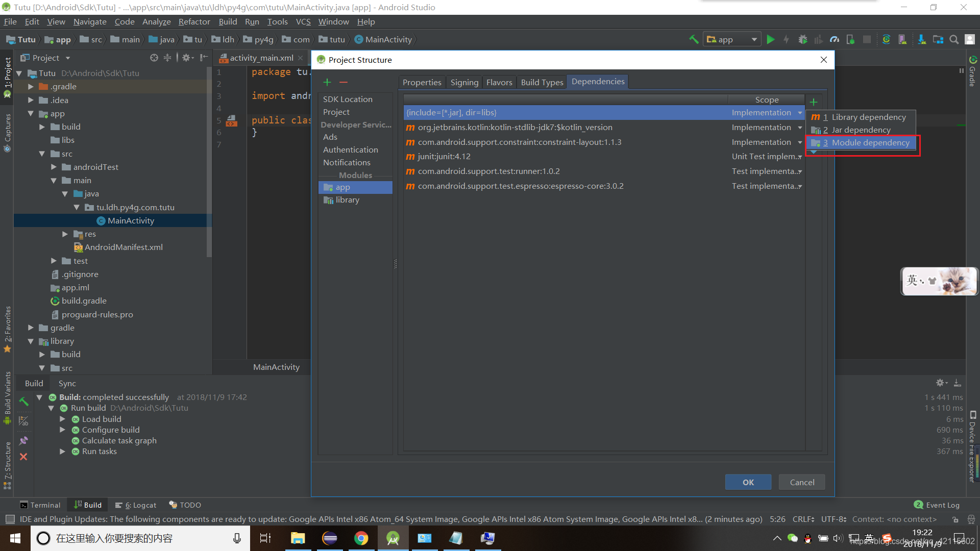Select SDK Location in sidebar

(x=348, y=99)
